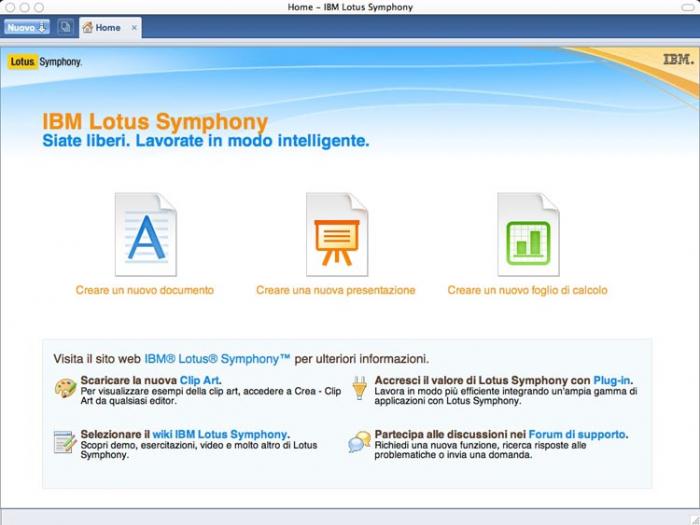
Task: Click the macOS minimize window button
Action: pyautogui.click(x=25, y=7)
